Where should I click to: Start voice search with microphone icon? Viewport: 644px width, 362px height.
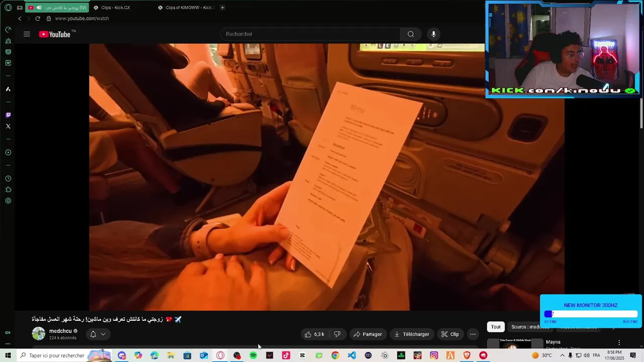pos(434,34)
